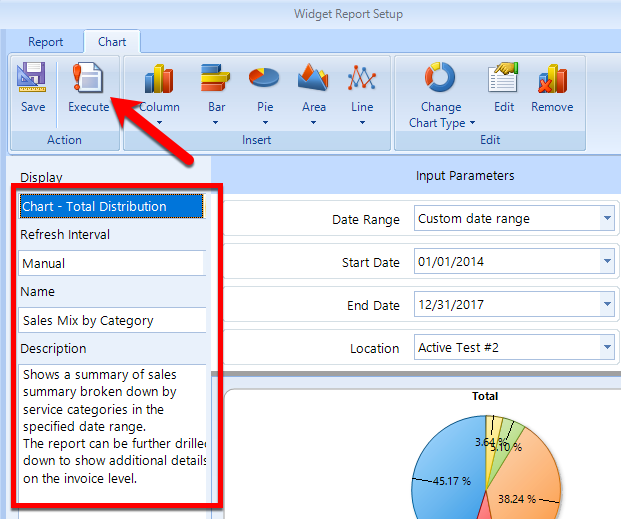Expand the Location dropdown
621x519 pixels.
[x=607, y=348]
